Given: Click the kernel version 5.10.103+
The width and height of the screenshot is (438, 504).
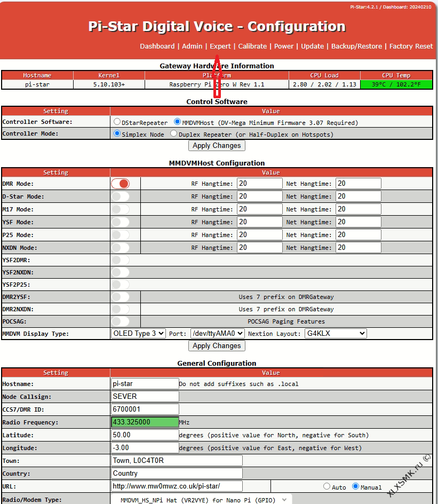Looking at the screenshot, I should [x=109, y=84].
